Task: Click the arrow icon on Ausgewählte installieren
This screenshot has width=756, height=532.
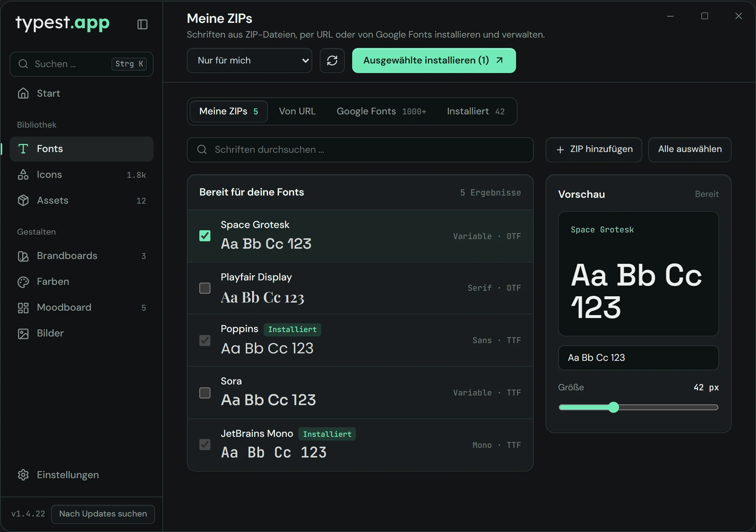Action: pos(499,60)
